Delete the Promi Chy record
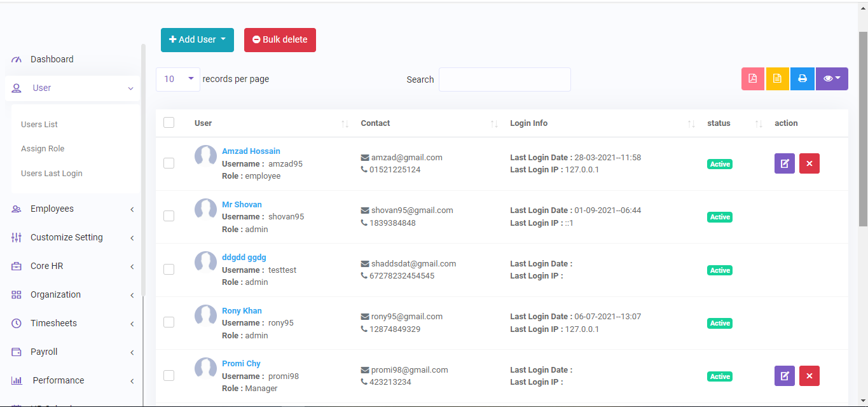The height and width of the screenshot is (407, 868). 809,376
